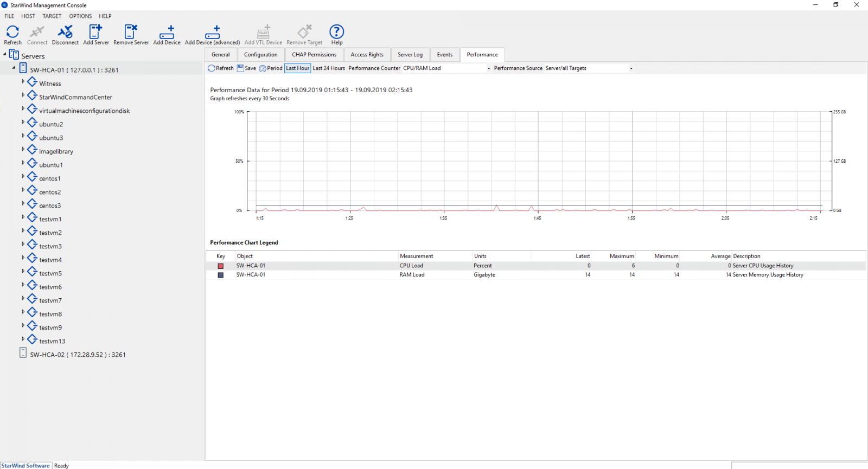Click the Remove Server icon
868x469 pixels.
[x=131, y=31]
